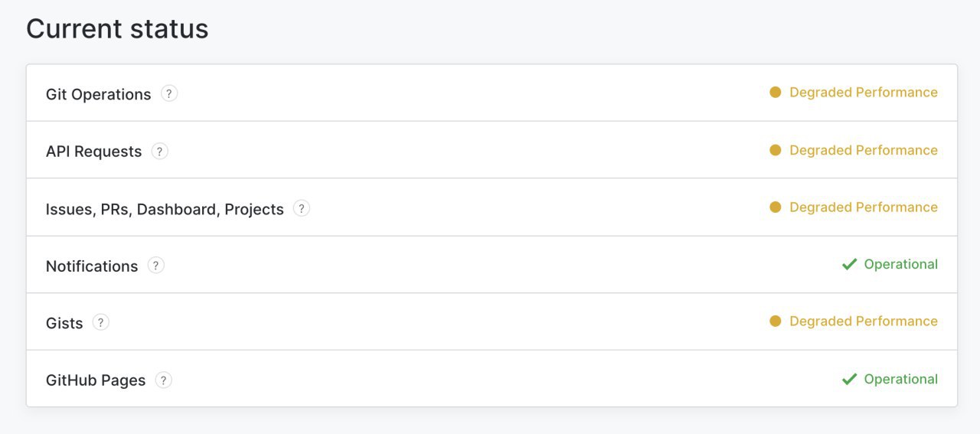Click the help icon after Issues, PRs, Dashboard, Projects

302,208
